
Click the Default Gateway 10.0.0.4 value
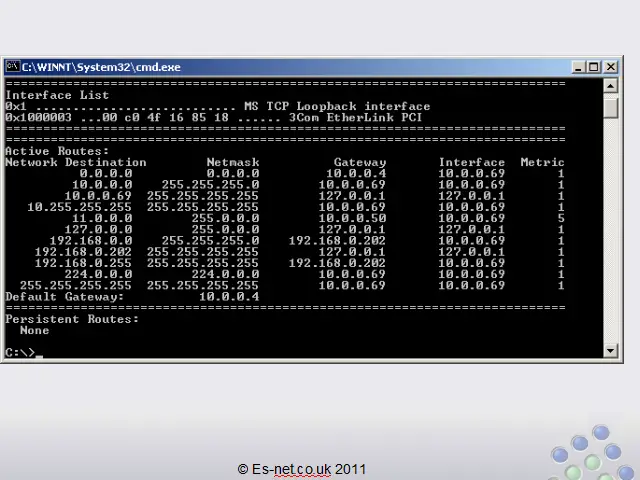[x=228, y=297]
